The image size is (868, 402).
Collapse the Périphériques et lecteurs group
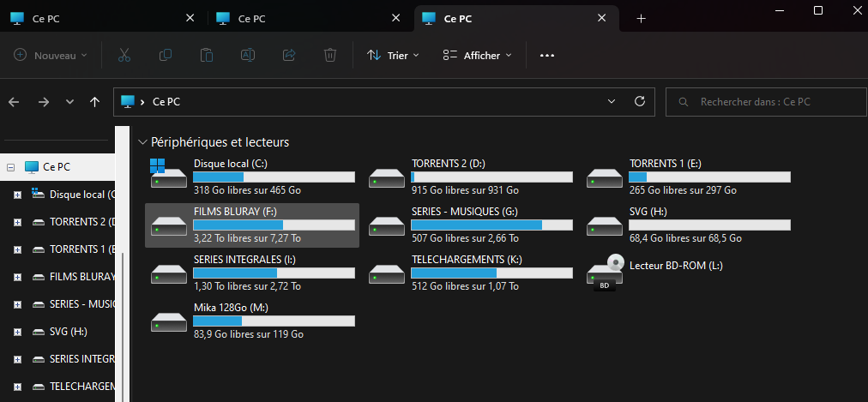(142, 142)
